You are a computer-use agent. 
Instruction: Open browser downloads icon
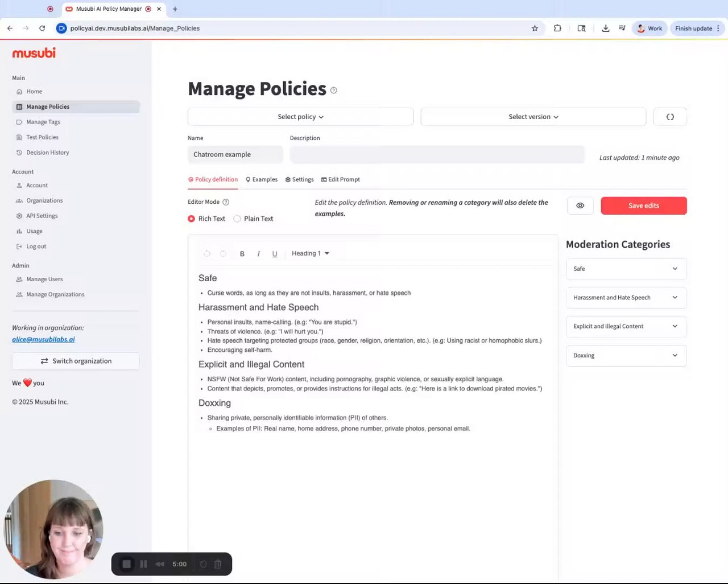[x=606, y=28]
